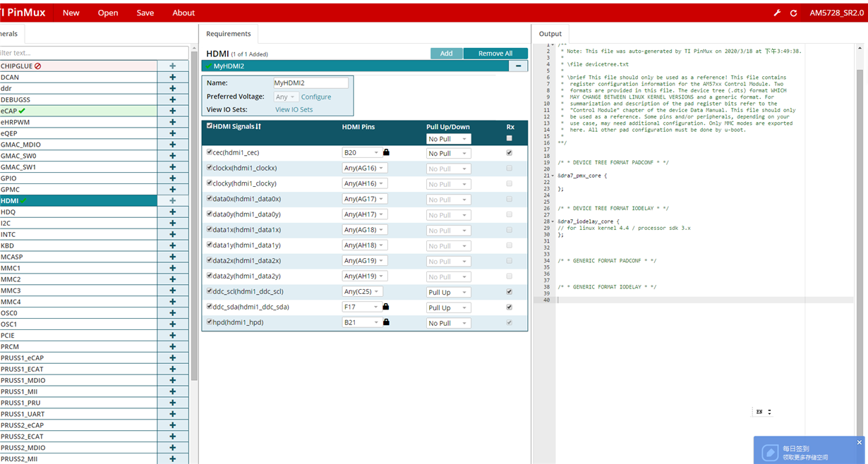The height and width of the screenshot is (464, 868).
Task: Click the Remove All button
Action: (495, 54)
